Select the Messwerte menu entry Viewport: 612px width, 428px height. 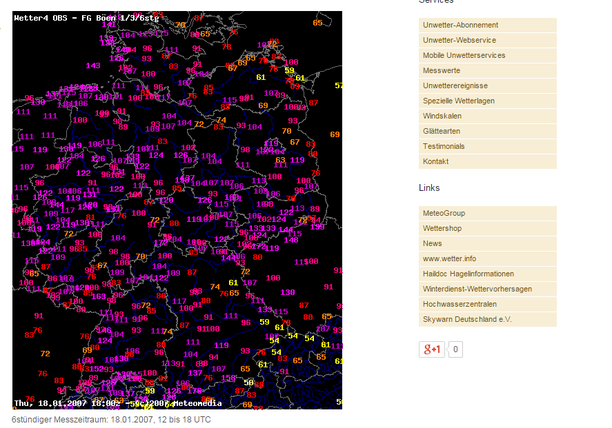point(441,70)
